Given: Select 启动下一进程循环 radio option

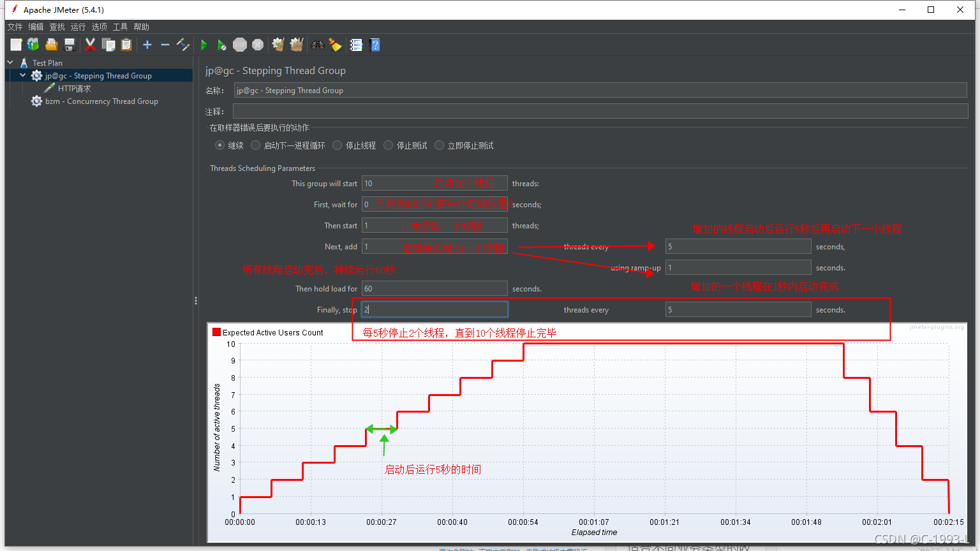Looking at the screenshot, I should coord(255,145).
